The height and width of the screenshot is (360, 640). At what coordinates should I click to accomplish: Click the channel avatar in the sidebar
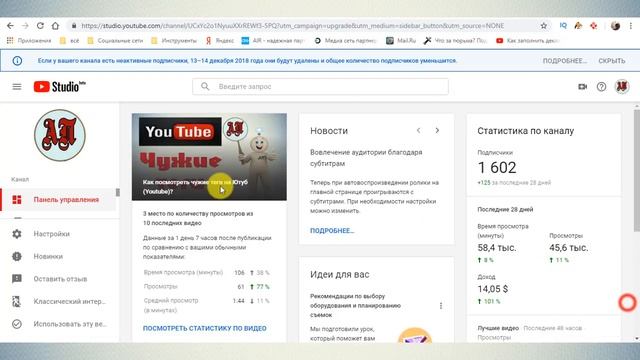60,135
